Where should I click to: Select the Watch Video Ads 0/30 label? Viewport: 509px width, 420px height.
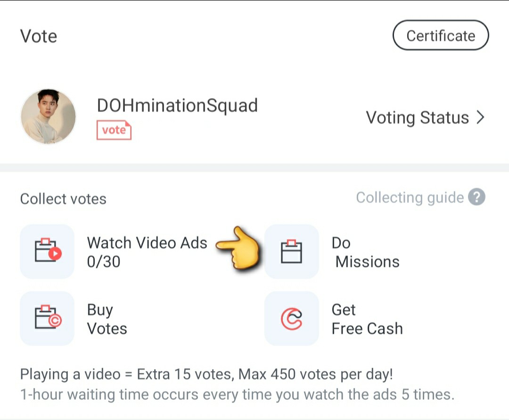147,252
